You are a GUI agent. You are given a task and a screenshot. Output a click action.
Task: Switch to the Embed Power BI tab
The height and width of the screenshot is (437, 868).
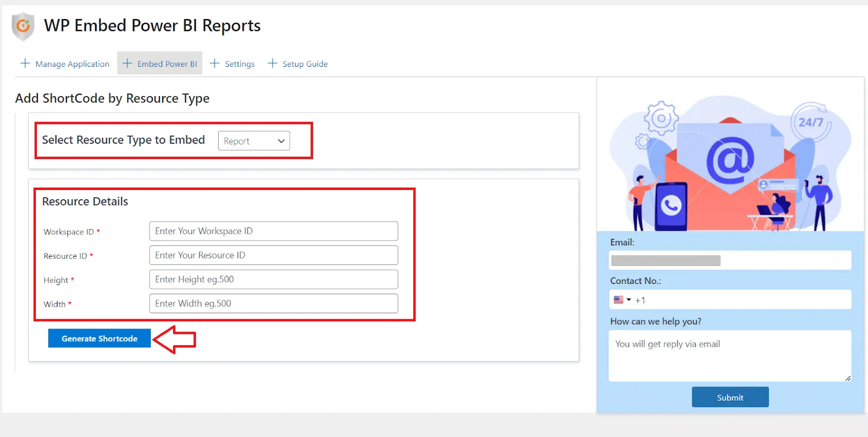(x=160, y=64)
